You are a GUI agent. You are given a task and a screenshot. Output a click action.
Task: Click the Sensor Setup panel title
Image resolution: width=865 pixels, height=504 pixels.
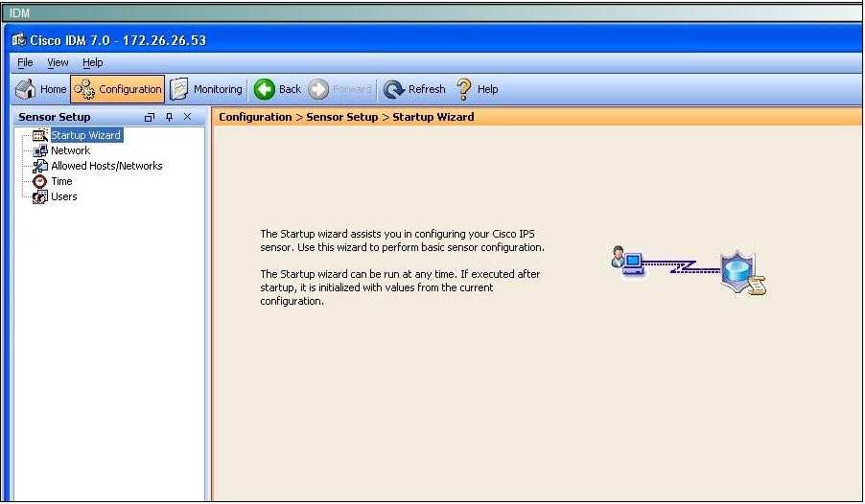(x=54, y=117)
